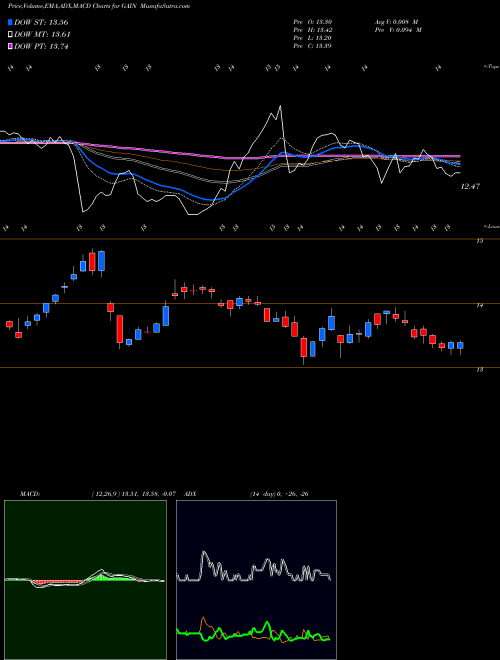
Task: Click the 'Avg V: 0.008 M' volume text
Action: (398, 22)
